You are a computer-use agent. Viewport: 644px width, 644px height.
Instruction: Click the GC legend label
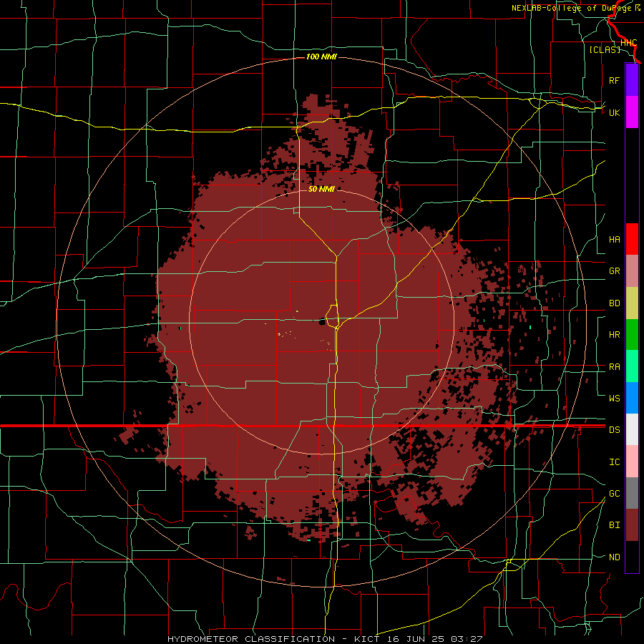(x=614, y=494)
